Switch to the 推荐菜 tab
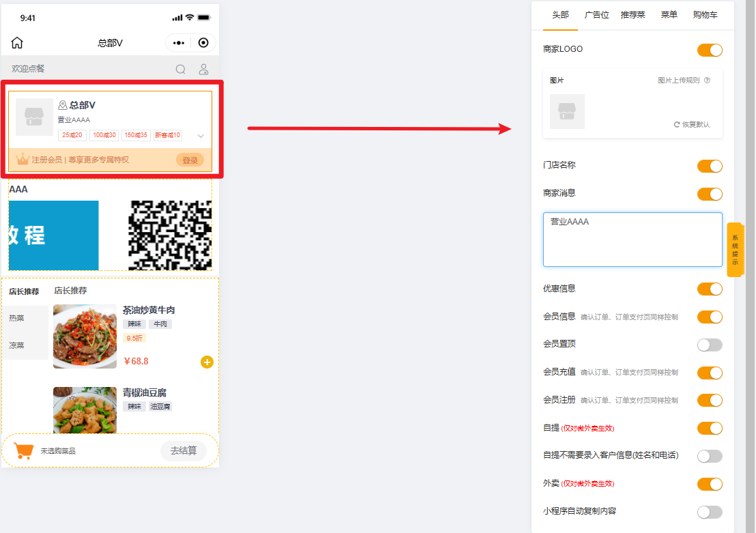Screen dimensions: 756x533 [633, 15]
